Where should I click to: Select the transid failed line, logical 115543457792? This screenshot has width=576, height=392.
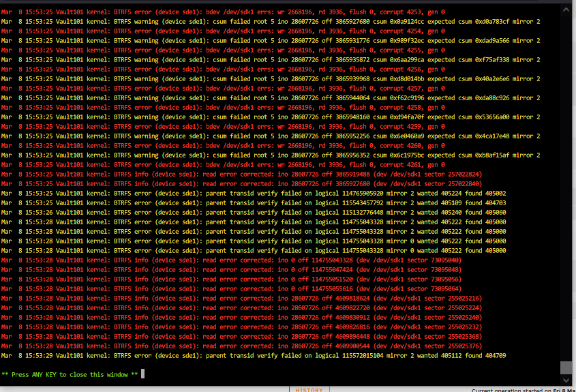tap(254, 203)
